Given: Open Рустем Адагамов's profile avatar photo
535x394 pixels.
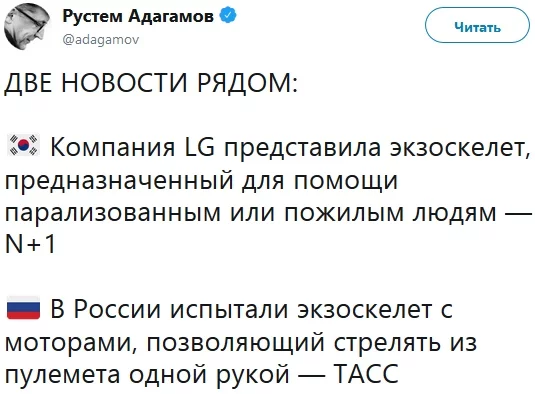Looking at the screenshot, I should pos(27,27).
